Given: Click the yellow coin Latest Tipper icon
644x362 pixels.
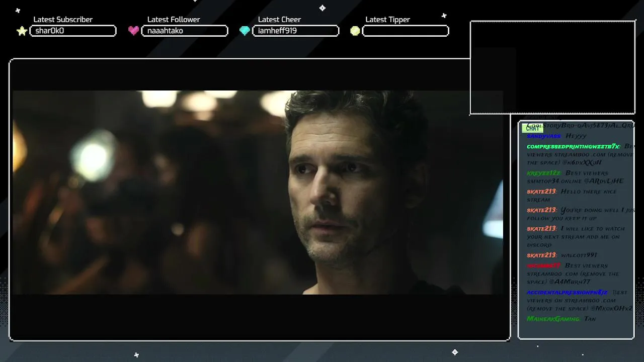Looking at the screenshot, I should (355, 31).
